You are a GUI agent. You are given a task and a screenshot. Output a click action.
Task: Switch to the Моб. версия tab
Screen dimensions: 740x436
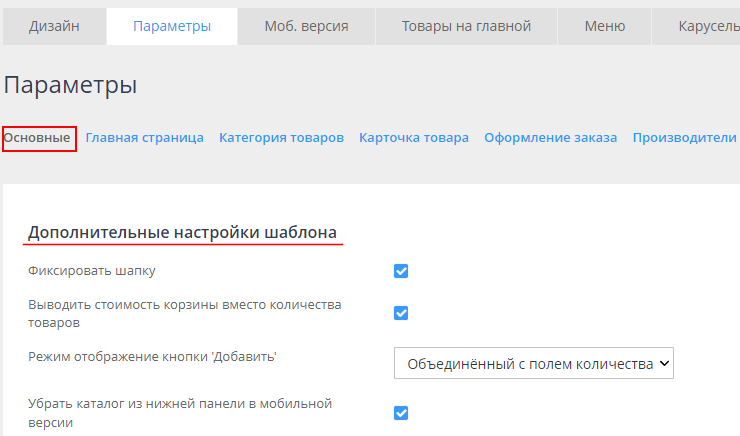click(306, 26)
